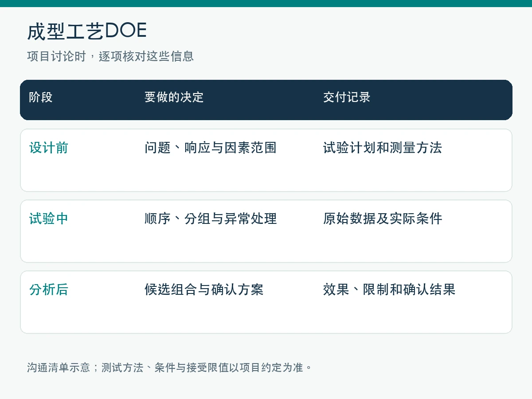Click the footnote starting with 沟通清单示意
The image size is (532, 399).
[170, 368]
